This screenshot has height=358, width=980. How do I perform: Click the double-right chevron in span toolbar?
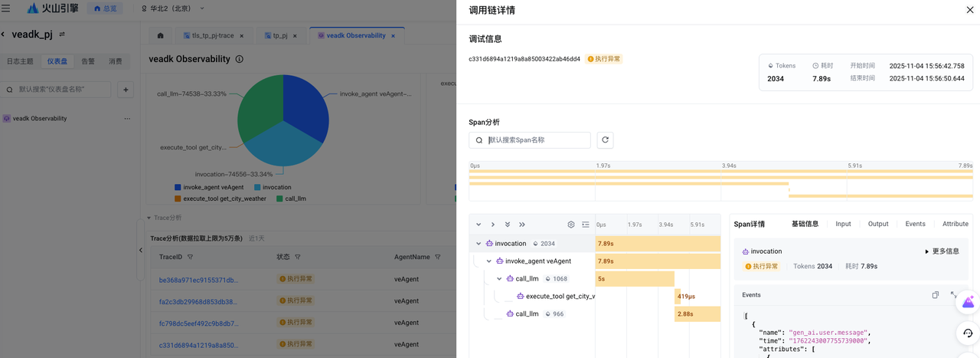[x=522, y=225]
